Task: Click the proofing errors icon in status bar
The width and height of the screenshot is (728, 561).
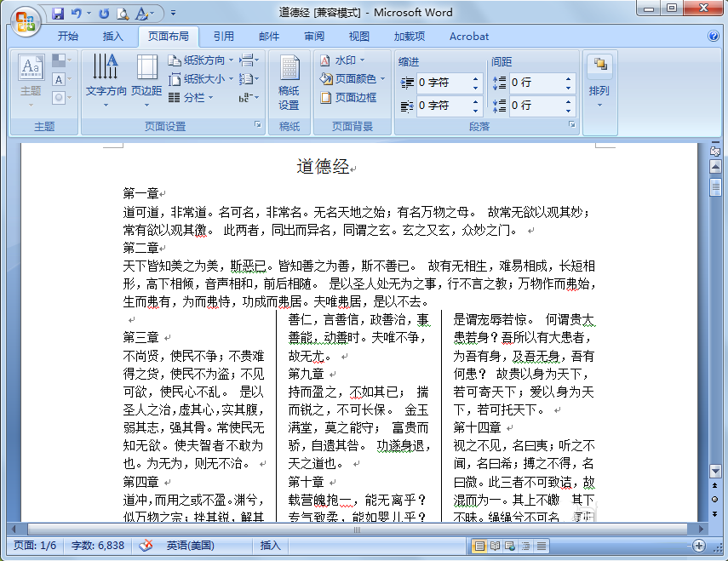Action: 146,546
